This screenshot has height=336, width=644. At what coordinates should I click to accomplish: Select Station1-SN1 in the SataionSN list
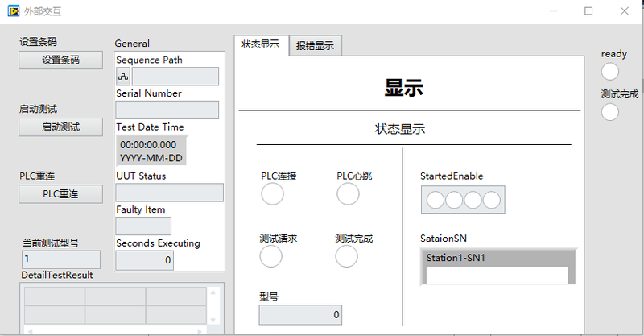[497, 258]
